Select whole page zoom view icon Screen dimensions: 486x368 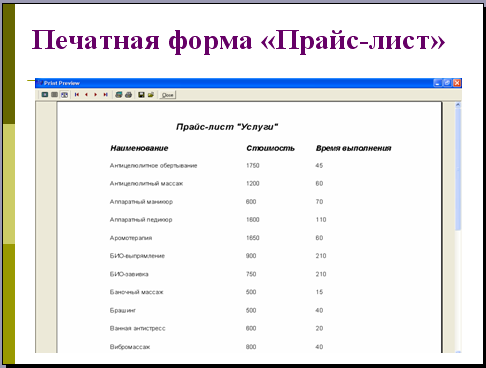[45, 95]
